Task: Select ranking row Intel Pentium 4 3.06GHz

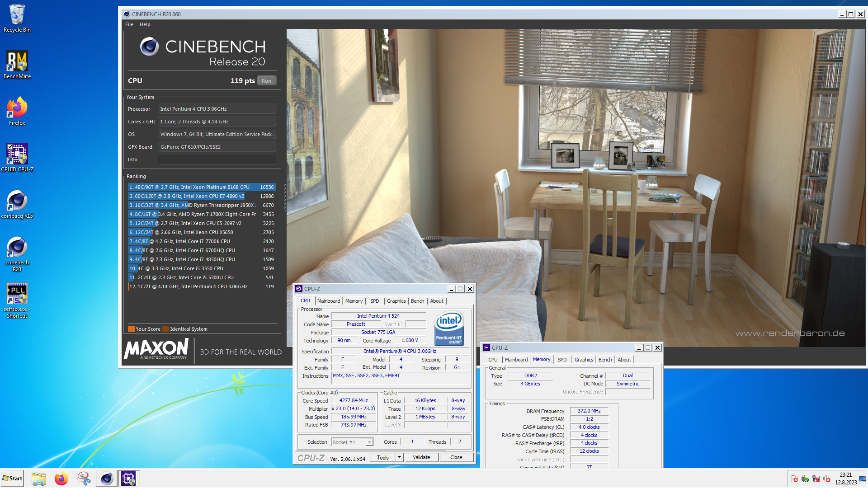Action: (202, 286)
